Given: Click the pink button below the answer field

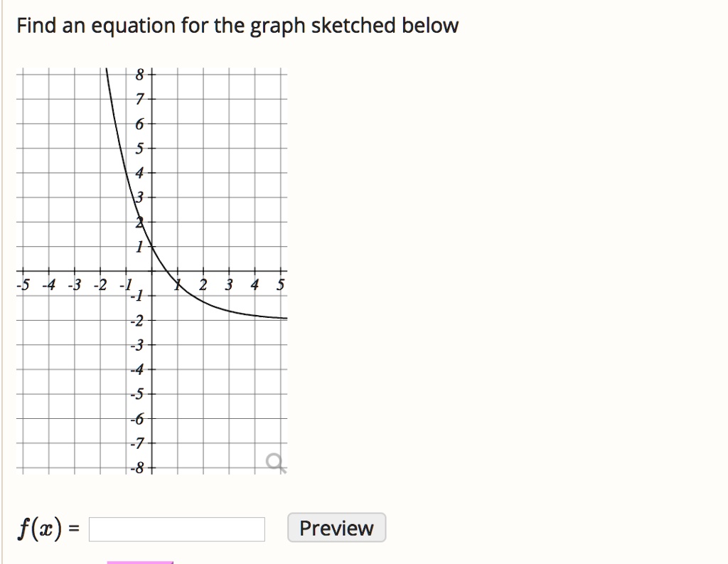Looking at the screenshot, I should point(140,562).
